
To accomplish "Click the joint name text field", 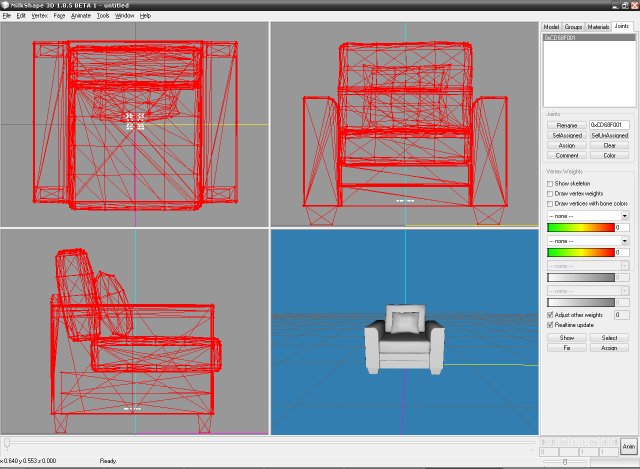I will pyautogui.click(x=609, y=125).
